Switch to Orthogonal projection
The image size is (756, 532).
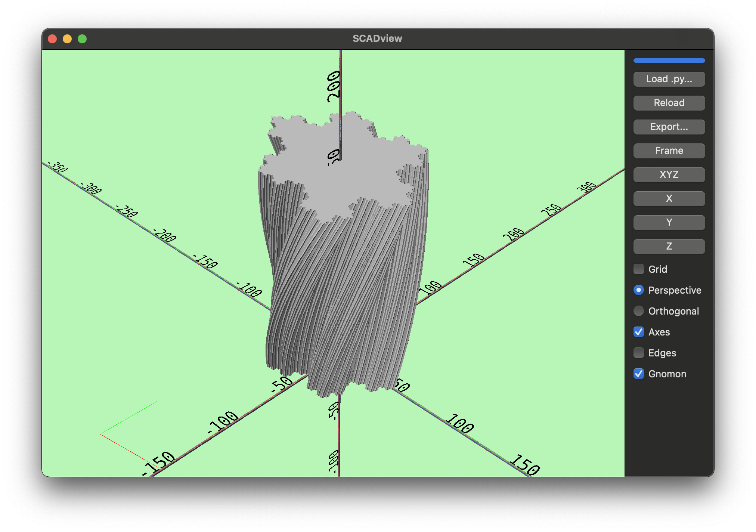(x=639, y=311)
